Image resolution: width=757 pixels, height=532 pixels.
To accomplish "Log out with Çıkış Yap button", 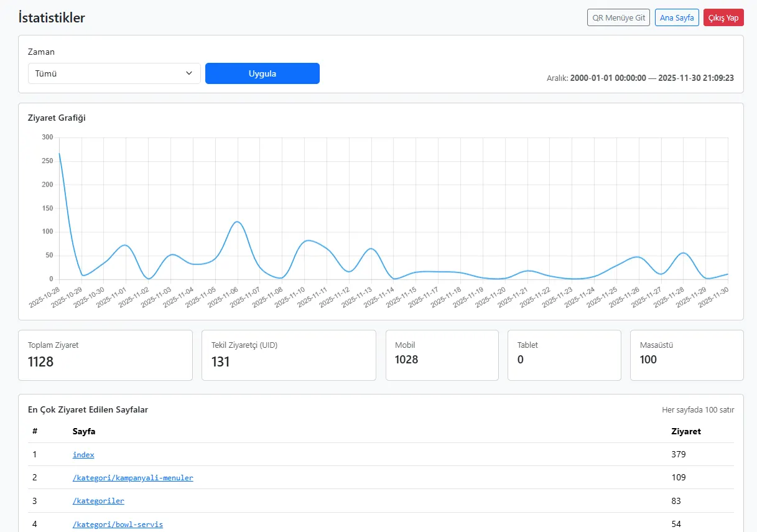I will 723,17.
